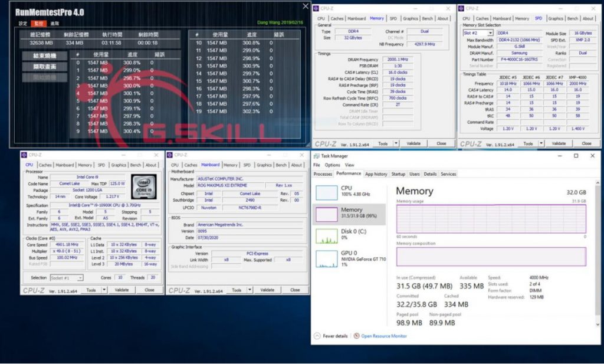Click the highlighted orange tab in RunMemtestPro
This screenshot has width=604, height=364.
click(38, 24)
